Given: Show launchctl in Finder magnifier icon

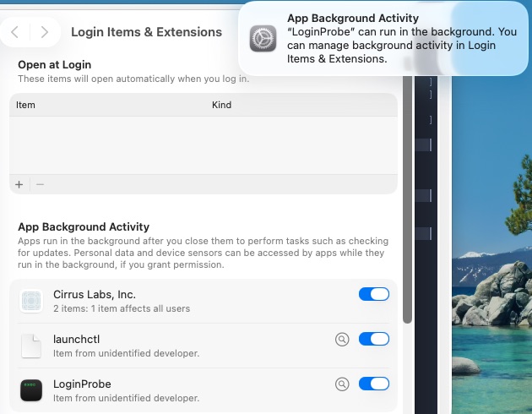Looking at the screenshot, I should [342, 340].
